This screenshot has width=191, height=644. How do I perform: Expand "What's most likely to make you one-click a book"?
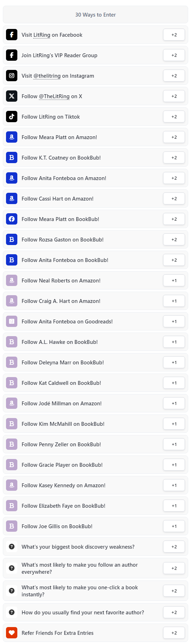pyautogui.click(x=95, y=591)
